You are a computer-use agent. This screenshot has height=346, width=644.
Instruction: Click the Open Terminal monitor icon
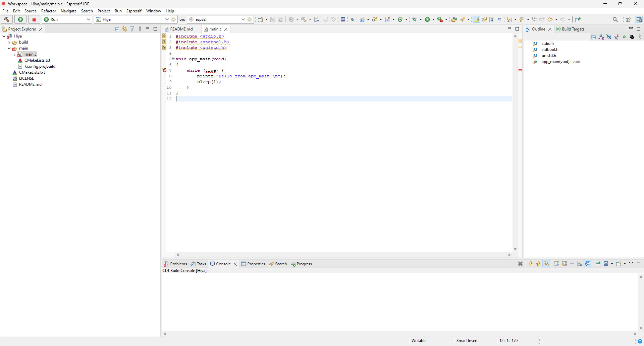click(343, 19)
